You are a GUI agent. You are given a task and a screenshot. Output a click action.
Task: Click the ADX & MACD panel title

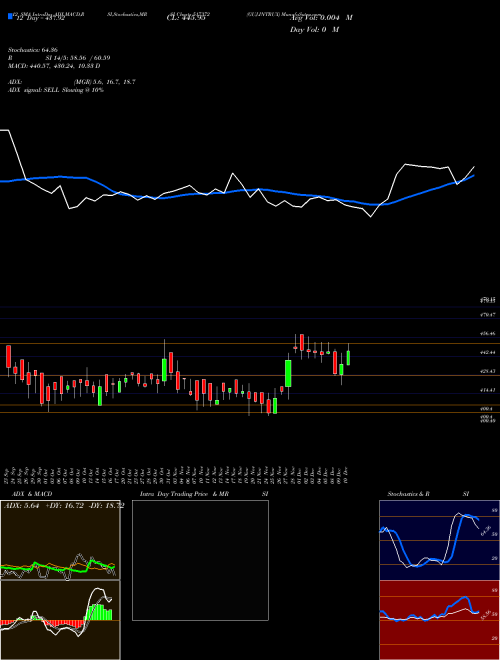pyautogui.click(x=32, y=494)
